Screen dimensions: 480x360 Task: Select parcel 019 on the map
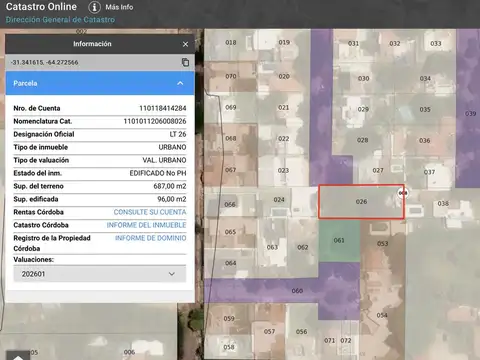(284, 42)
